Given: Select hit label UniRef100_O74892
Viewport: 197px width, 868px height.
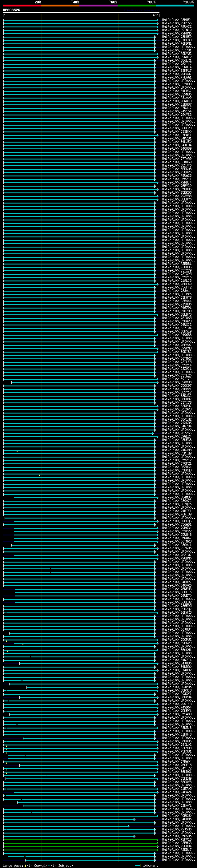Looking at the screenshot, I should [176, 670].
